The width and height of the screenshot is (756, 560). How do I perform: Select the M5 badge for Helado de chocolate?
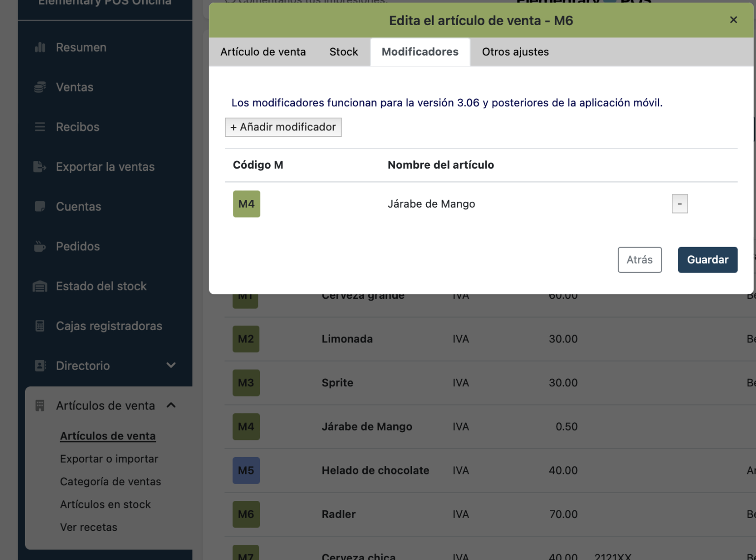click(246, 470)
